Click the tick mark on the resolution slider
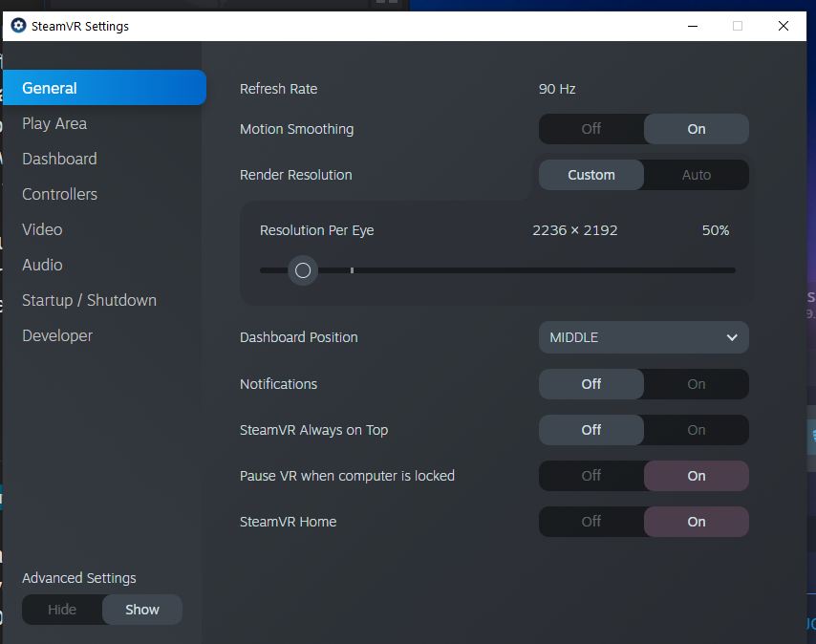Image resolution: width=816 pixels, height=644 pixels. click(x=352, y=270)
